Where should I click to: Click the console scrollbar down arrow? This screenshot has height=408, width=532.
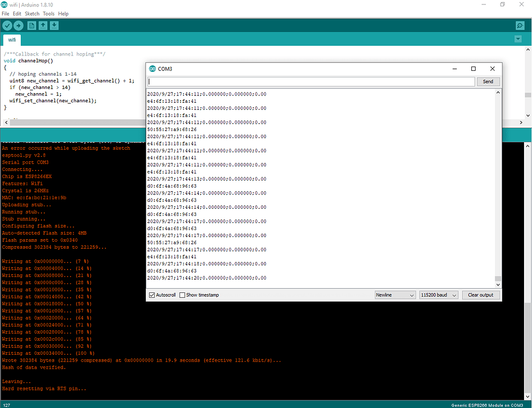[x=528, y=396]
